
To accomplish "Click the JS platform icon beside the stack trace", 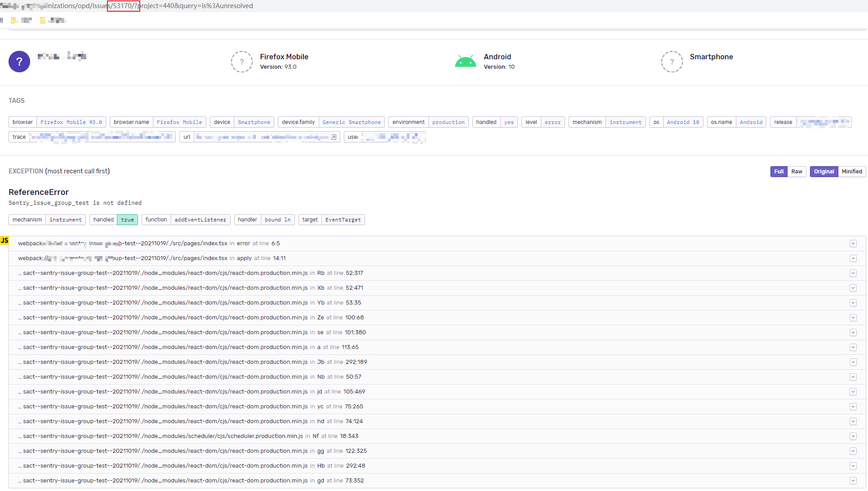I will point(5,240).
